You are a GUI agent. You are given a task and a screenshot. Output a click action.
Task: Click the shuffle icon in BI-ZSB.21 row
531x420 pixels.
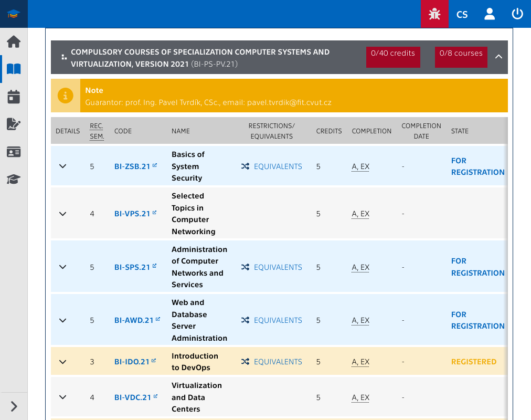point(245,166)
